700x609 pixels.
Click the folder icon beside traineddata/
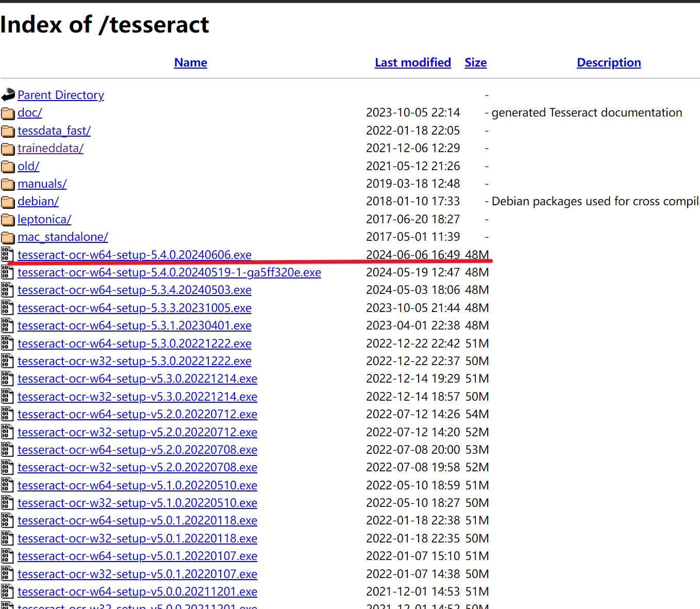click(x=8, y=149)
